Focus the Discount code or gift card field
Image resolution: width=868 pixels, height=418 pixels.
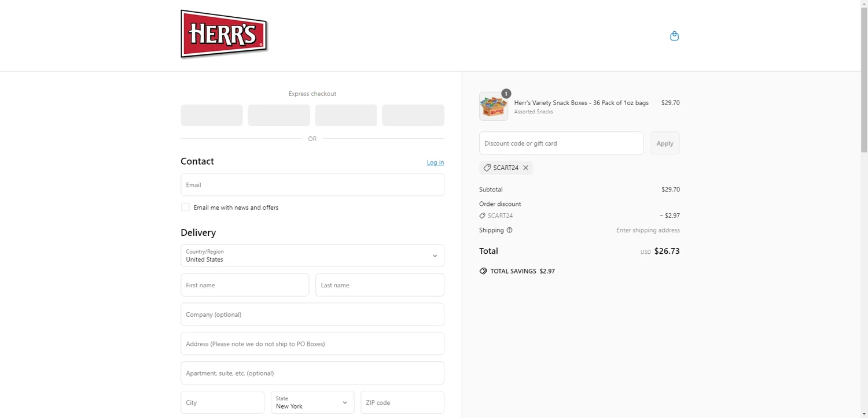tap(561, 143)
